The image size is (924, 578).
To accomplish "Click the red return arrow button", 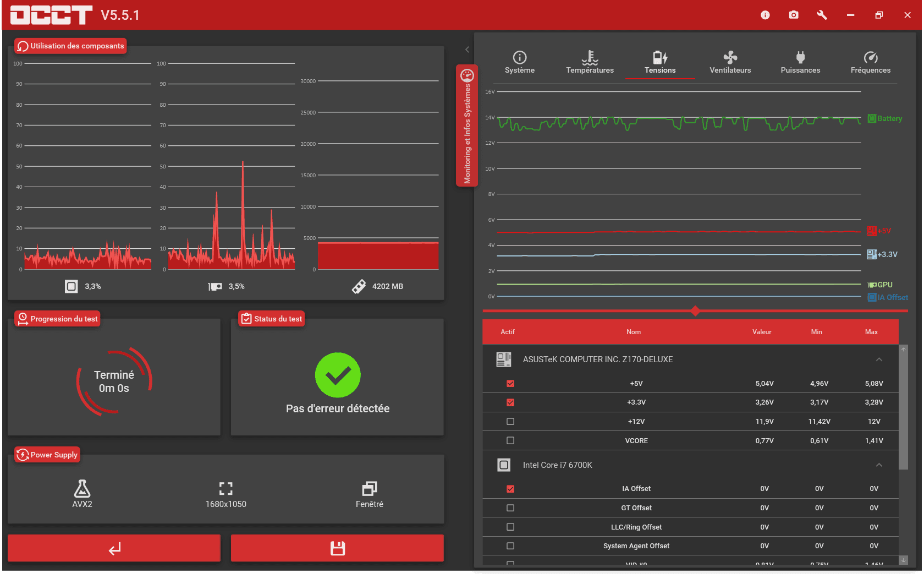I will (x=114, y=548).
